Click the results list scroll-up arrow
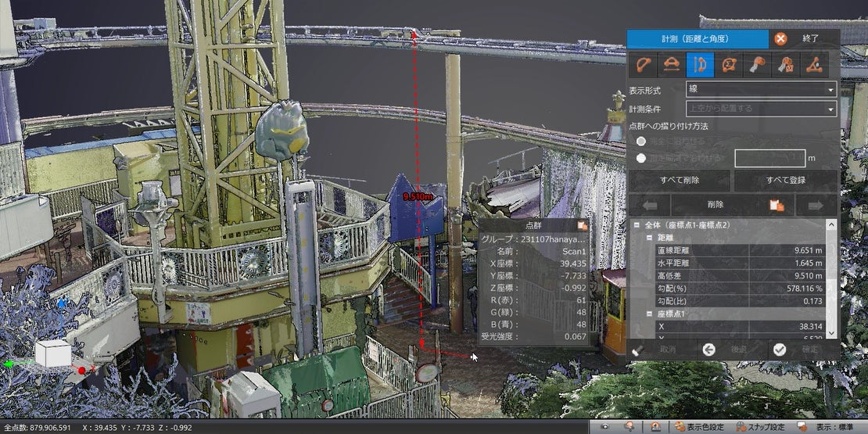Screen dimensions: 868x434 pos(831,224)
